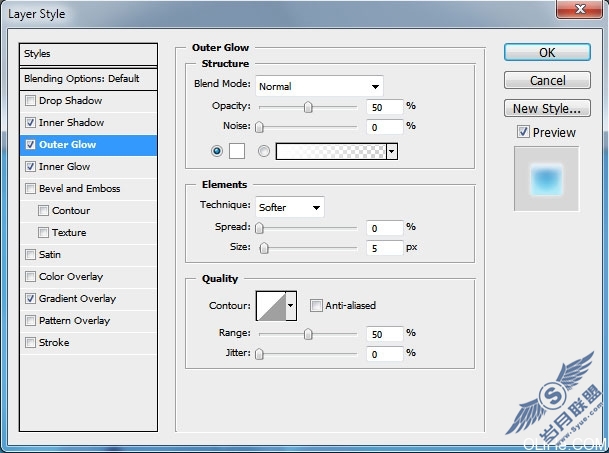The image size is (609, 453).
Task: Click the white glow color swatch
Action: [237, 151]
